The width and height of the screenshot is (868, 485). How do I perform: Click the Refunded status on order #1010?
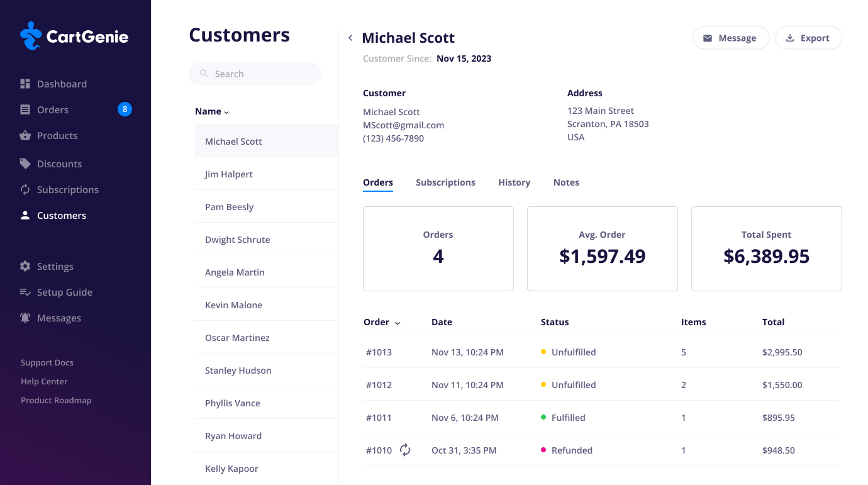[x=567, y=450]
